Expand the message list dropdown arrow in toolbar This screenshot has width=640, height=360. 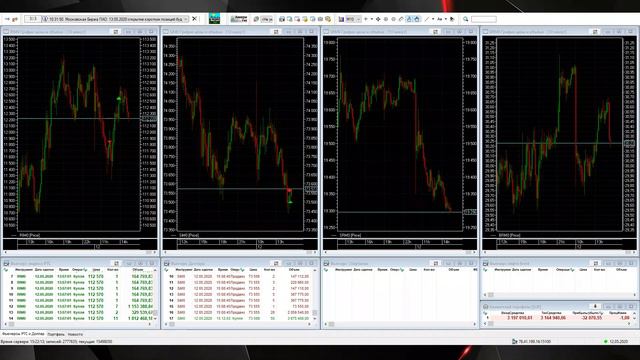[x=186, y=19]
